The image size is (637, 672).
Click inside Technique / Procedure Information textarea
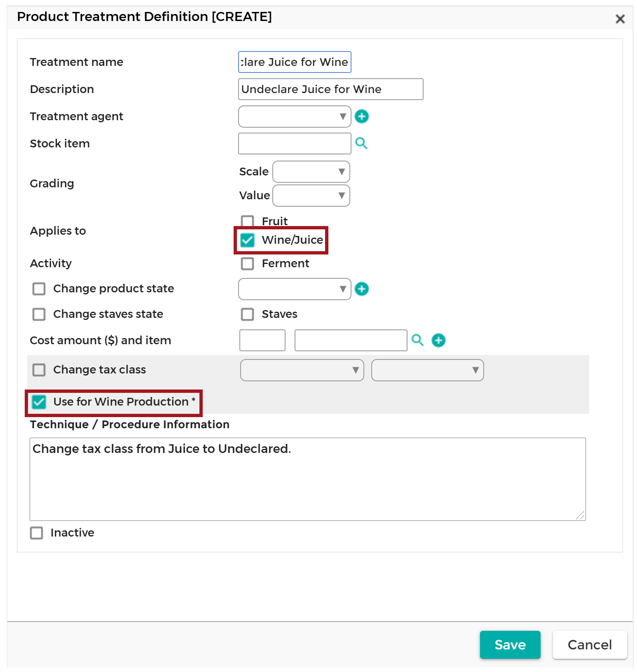(307, 479)
